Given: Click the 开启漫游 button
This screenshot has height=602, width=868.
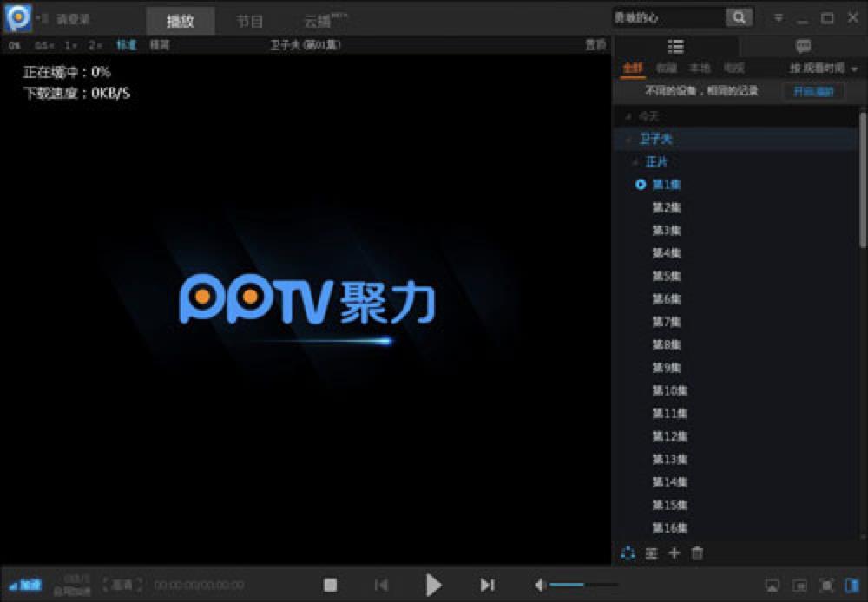Looking at the screenshot, I should click(813, 91).
